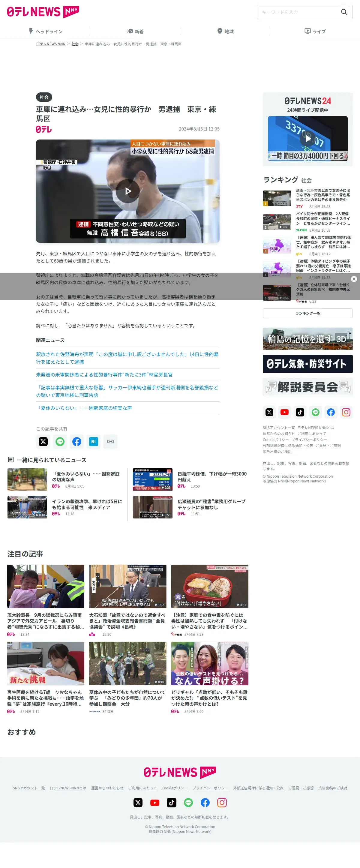Open みどりの少年団 forest thumbnail
Screen dimensions: 360x868
(127, 663)
